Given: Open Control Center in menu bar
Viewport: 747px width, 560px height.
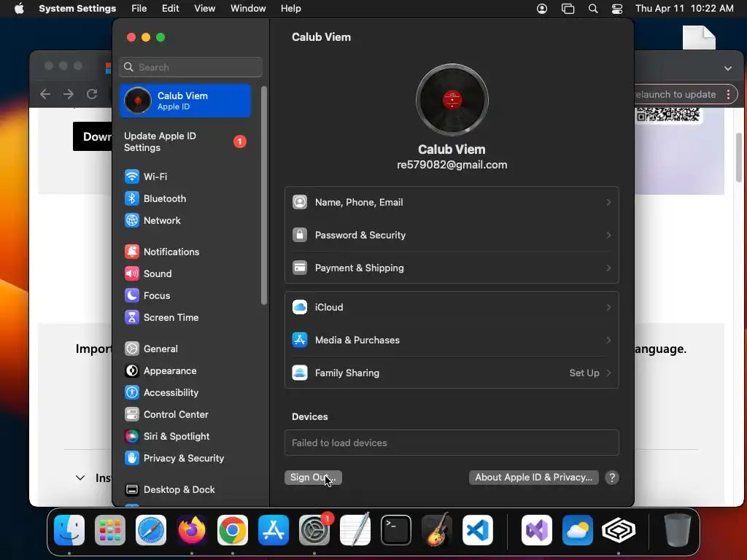Looking at the screenshot, I should pyautogui.click(x=617, y=9).
